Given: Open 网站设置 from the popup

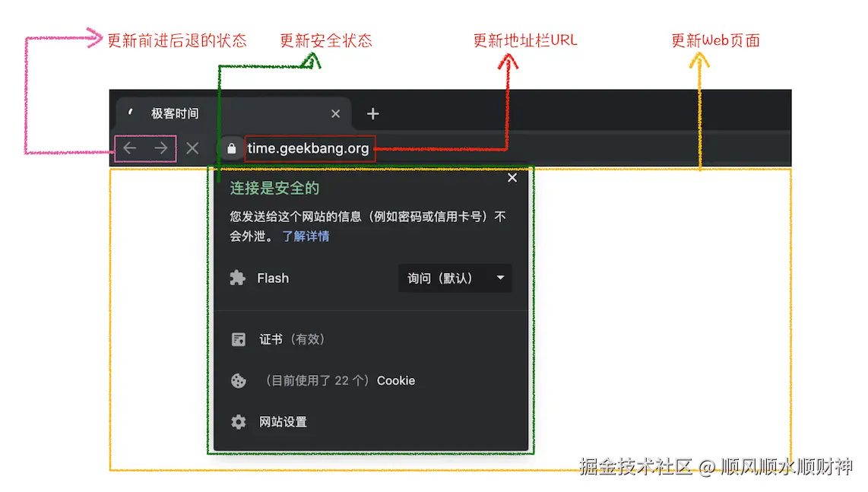Looking at the screenshot, I should 283,422.
